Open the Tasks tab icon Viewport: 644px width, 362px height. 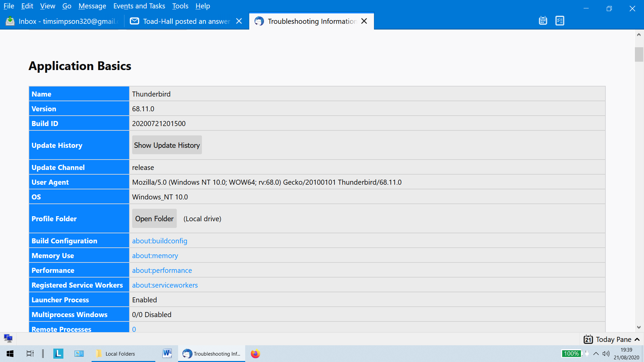point(560,21)
